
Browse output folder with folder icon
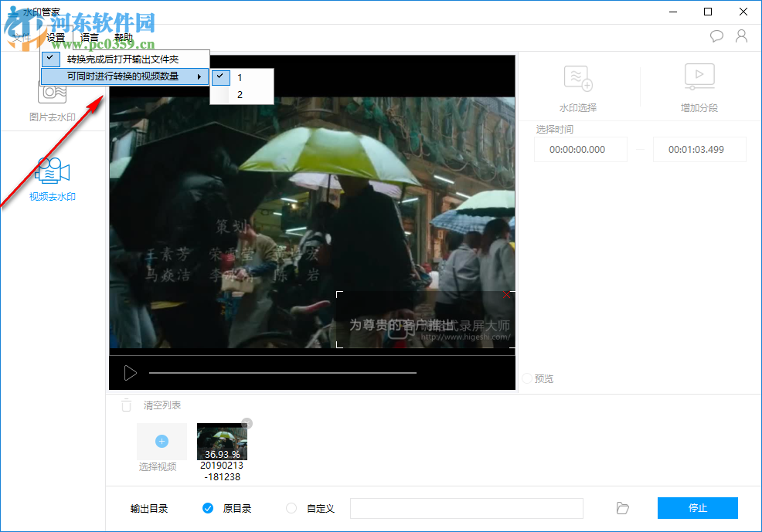click(x=623, y=508)
